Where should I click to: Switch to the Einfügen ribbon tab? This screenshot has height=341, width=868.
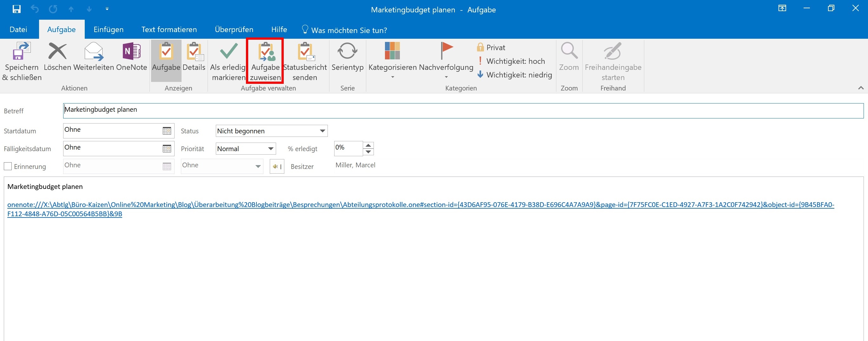pos(109,29)
